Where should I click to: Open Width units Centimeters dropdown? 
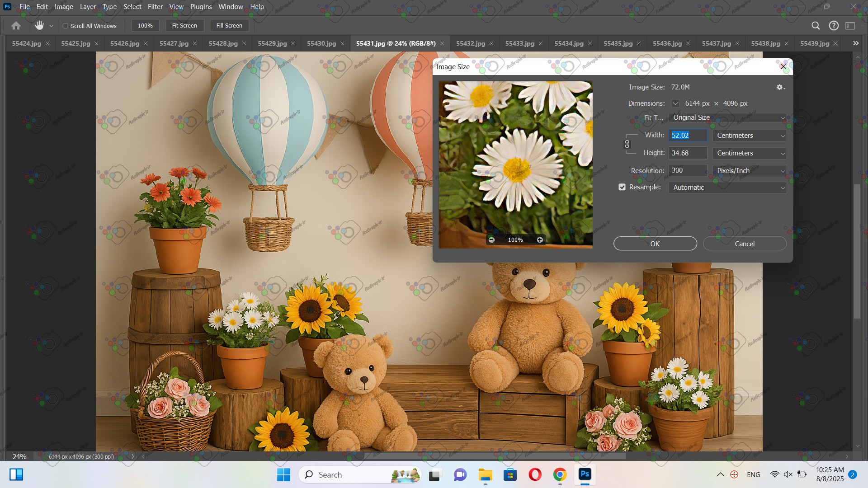pyautogui.click(x=749, y=136)
